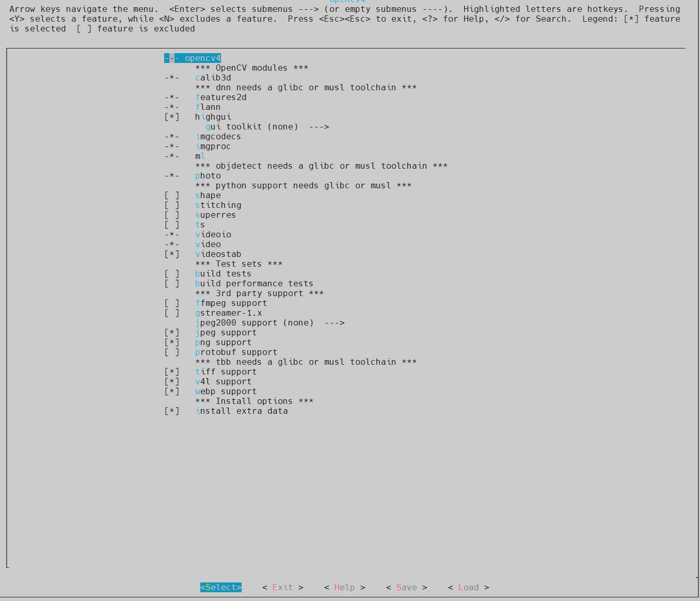
Task: Open the gui toolkit (none) submenu
Action: pyautogui.click(x=267, y=127)
